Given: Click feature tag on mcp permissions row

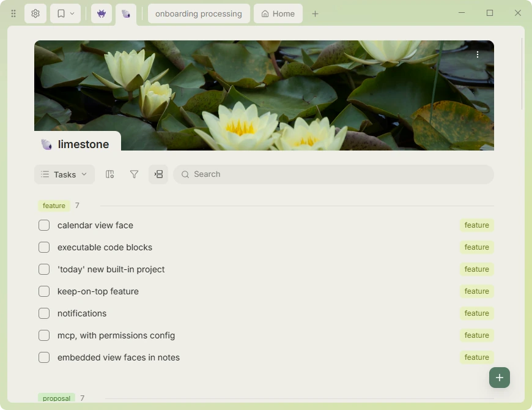Looking at the screenshot, I should tap(477, 336).
